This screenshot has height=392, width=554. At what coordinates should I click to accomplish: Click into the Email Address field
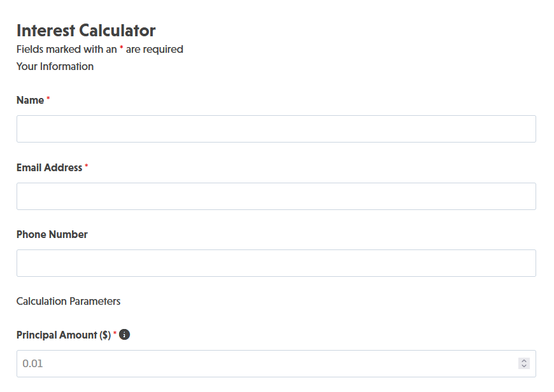pyautogui.click(x=276, y=196)
